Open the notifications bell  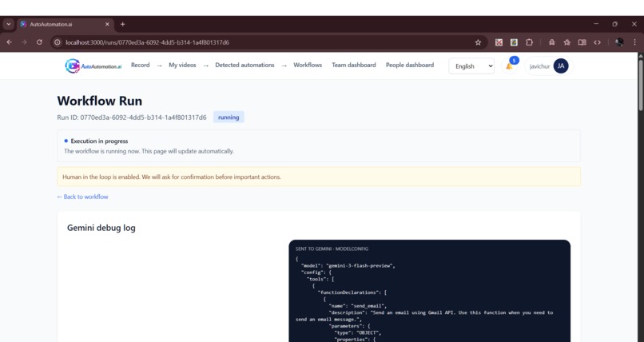click(x=509, y=66)
